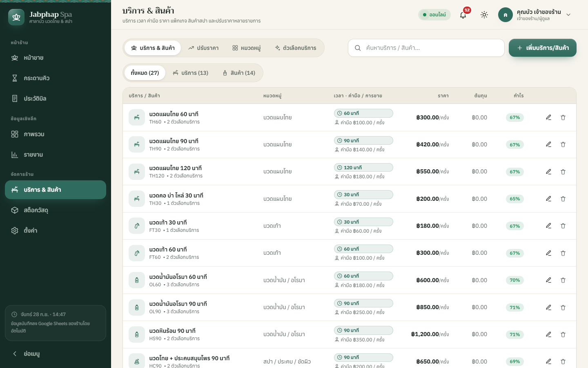Viewport: 588px width, 368px height.
Task: Click the กำไร column header
Action: click(519, 96)
